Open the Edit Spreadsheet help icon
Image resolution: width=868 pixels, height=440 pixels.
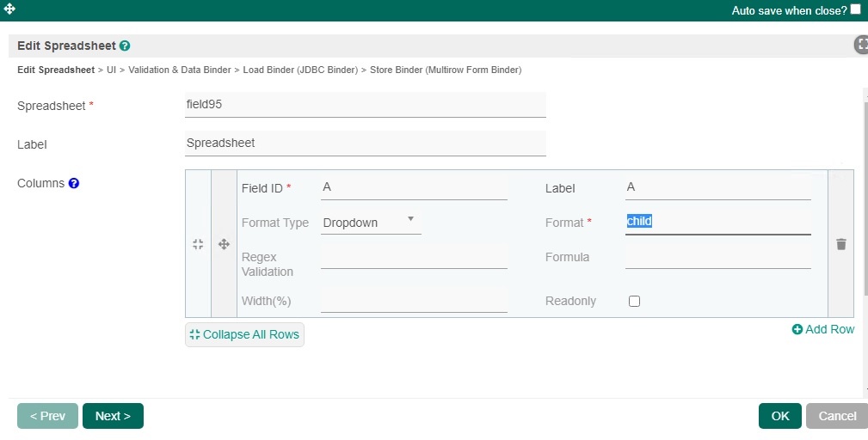(125, 46)
